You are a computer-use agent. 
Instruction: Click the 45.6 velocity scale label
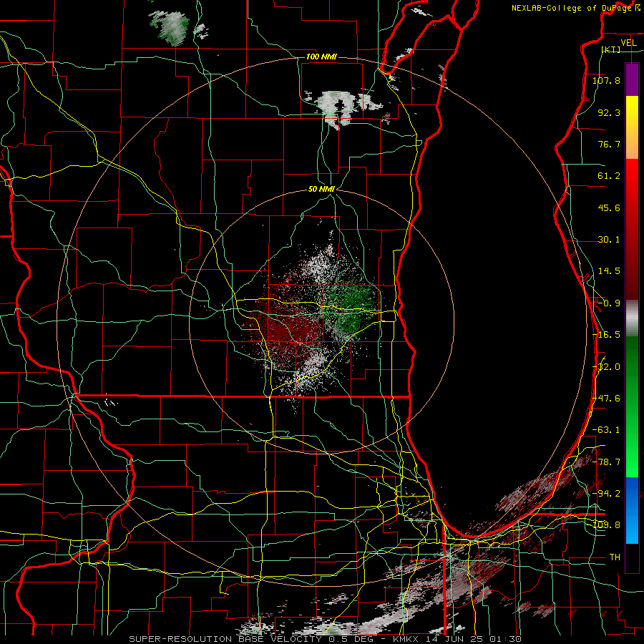(x=609, y=208)
